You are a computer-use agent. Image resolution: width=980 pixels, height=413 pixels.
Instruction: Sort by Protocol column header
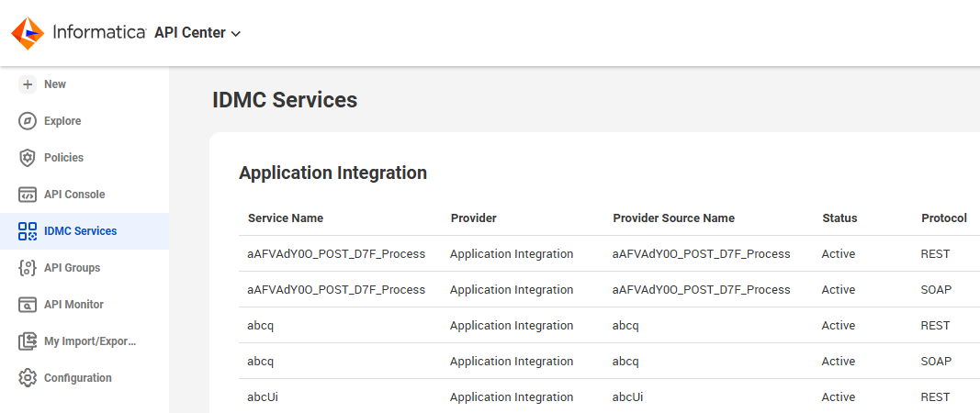click(x=944, y=218)
